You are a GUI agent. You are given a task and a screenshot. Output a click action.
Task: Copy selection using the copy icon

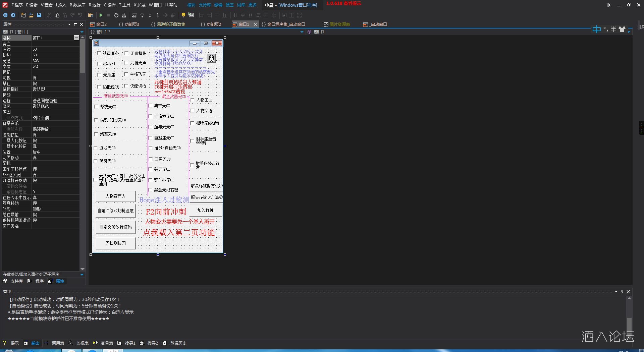(x=57, y=15)
